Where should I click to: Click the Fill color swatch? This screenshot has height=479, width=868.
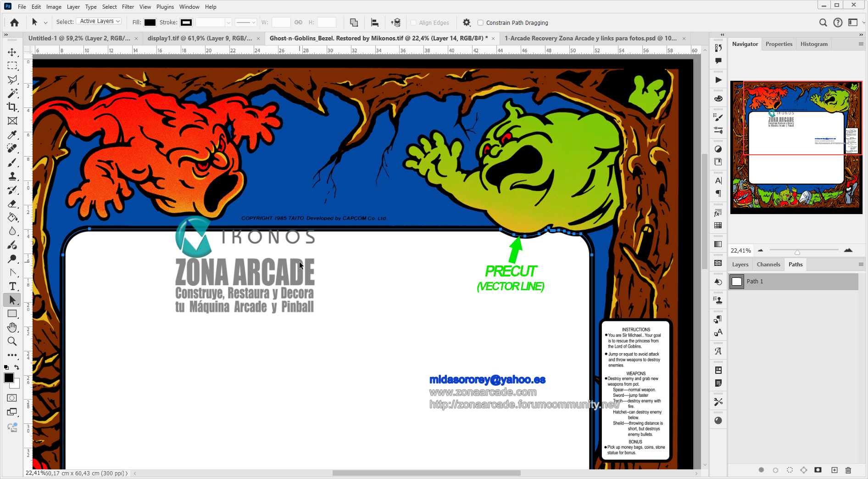coord(150,23)
